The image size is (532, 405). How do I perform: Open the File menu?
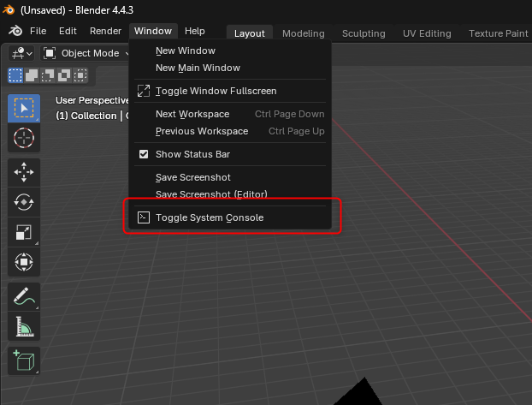coord(38,31)
